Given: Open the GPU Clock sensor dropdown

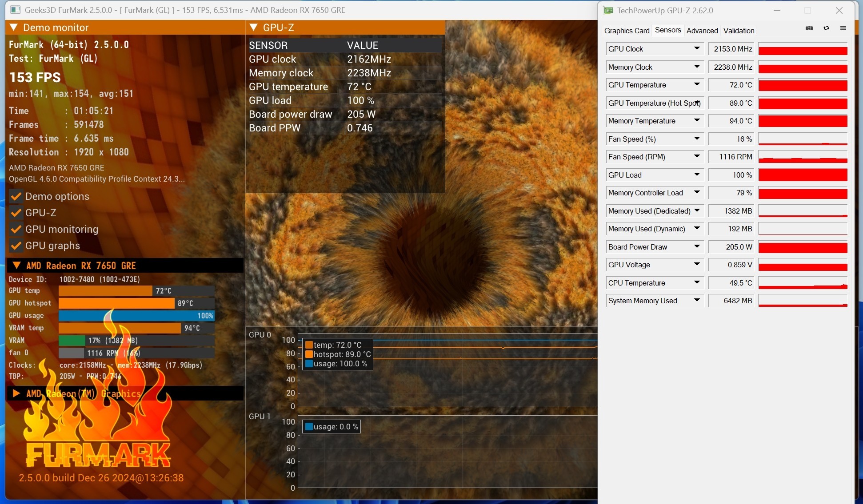Looking at the screenshot, I should coord(697,49).
